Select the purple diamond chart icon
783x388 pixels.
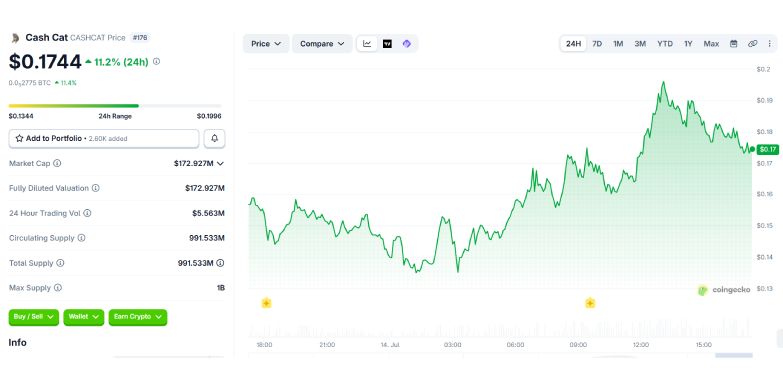[406, 44]
